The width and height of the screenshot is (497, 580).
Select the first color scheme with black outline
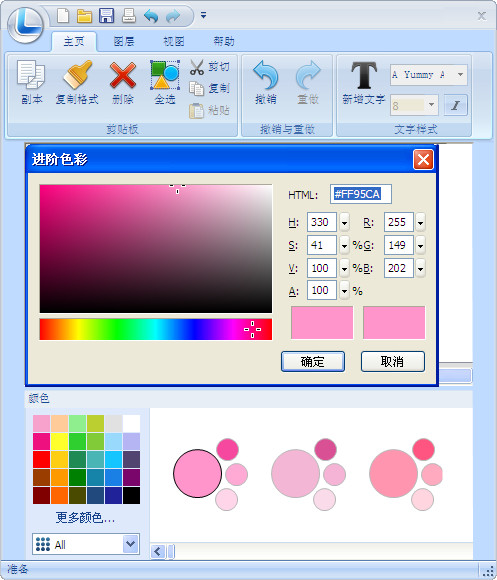click(x=211, y=474)
